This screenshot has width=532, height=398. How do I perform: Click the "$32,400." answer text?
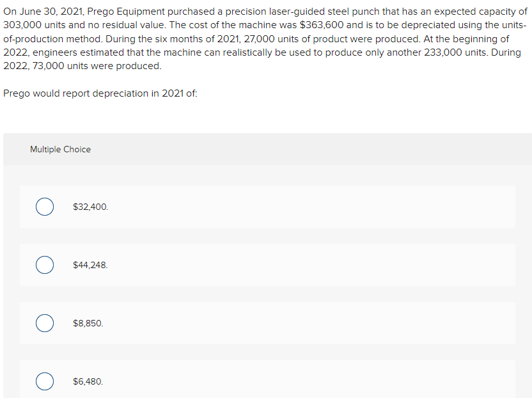pos(91,207)
